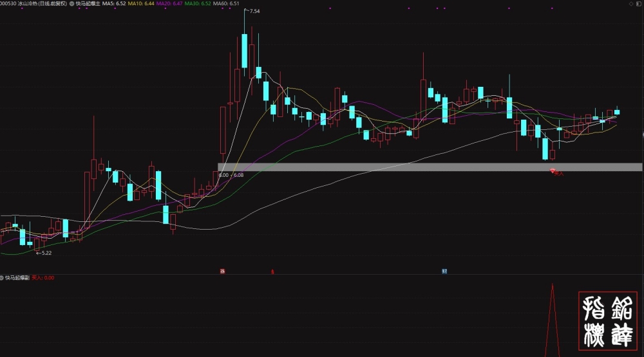The width and height of the screenshot is (644, 357).
Task: Click the 快马起爆主 indicator name
Action: click(88, 3)
